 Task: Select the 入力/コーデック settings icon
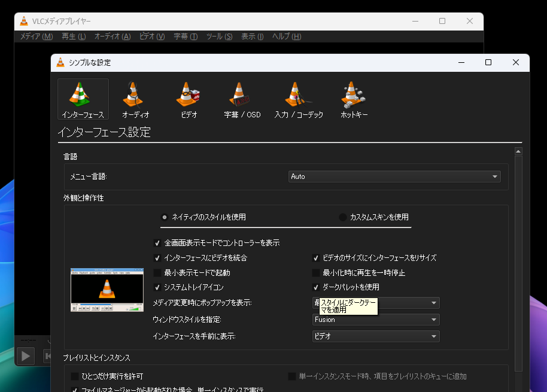296,98
